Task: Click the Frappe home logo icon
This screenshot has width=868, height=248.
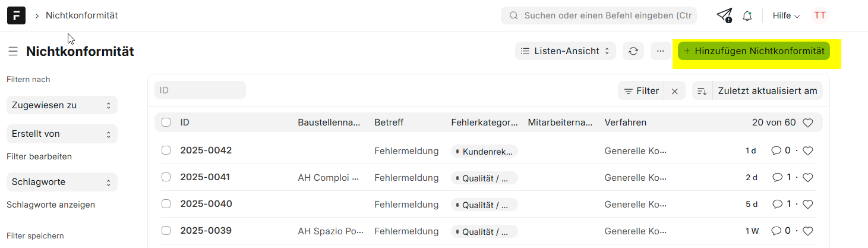Action: point(16,15)
